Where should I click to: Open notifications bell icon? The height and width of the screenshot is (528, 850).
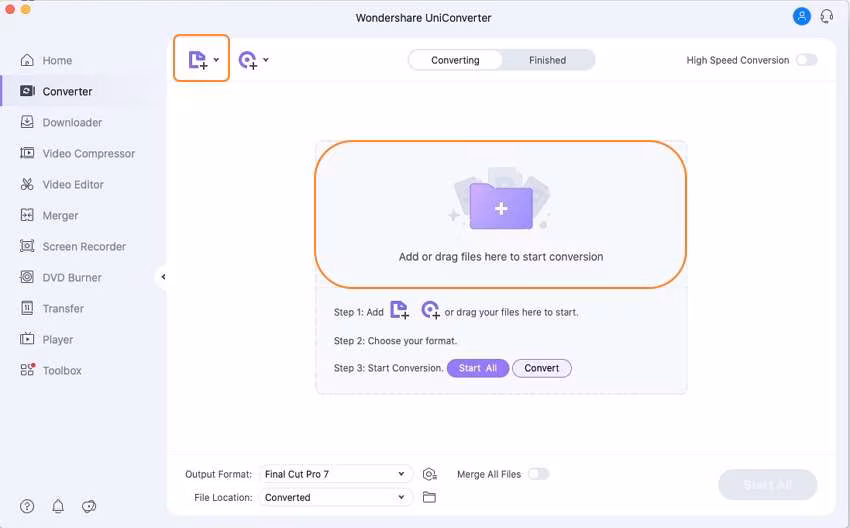[58, 506]
